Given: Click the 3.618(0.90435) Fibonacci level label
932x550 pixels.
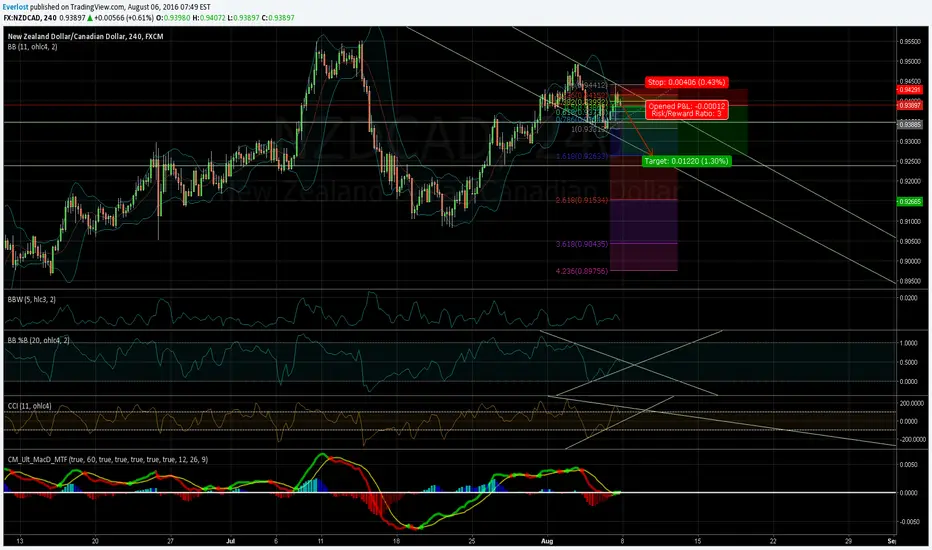Looking at the screenshot, I should pyautogui.click(x=582, y=244).
